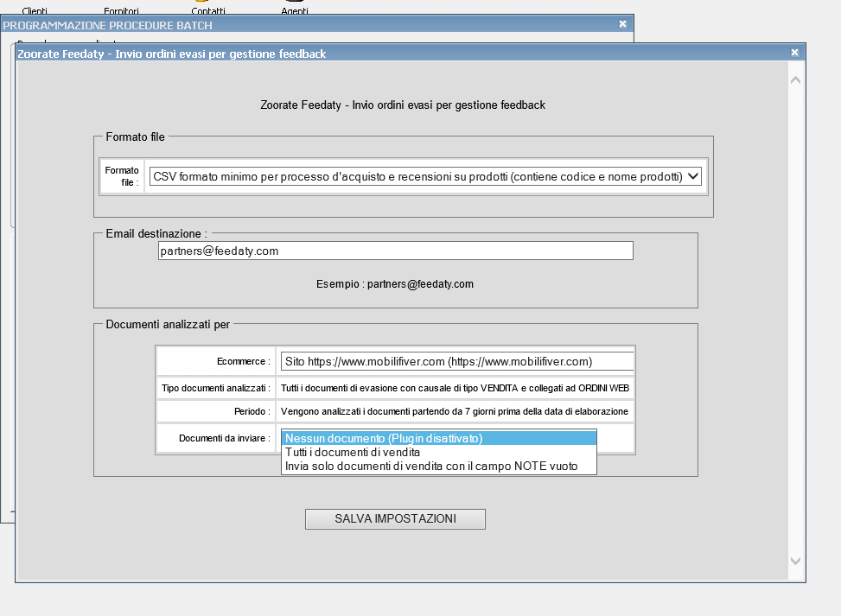This screenshot has height=616, width=841.
Task: Click scrollbar up arrow in Zoorate dialog
Action: pyautogui.click(x=795, y=79)
